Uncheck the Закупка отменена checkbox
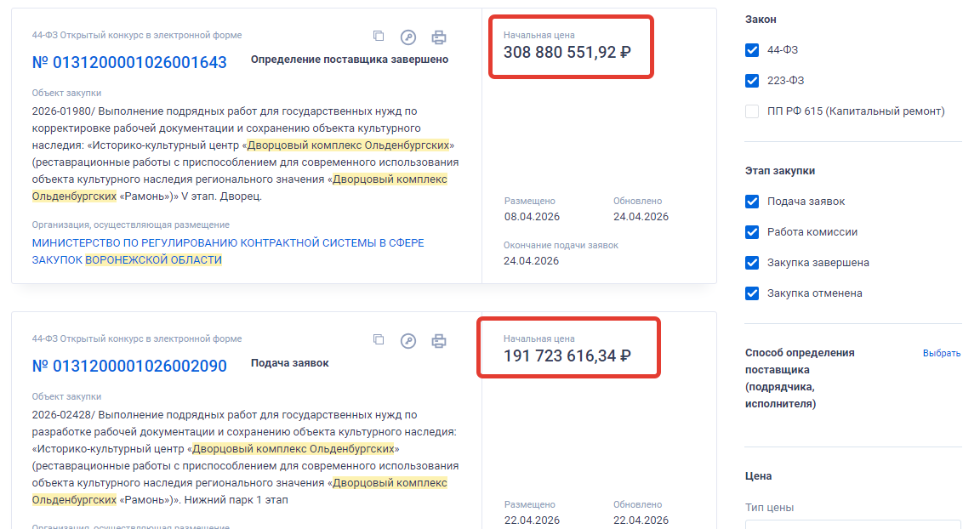This screenshot has width=980, height=529. [x=752, y=293]
